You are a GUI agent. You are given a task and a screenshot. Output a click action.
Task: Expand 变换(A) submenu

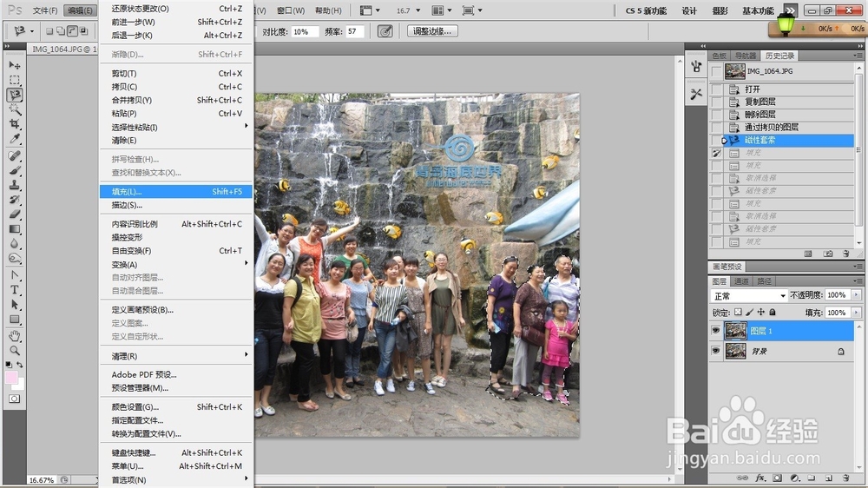click(x=175, y=264)
